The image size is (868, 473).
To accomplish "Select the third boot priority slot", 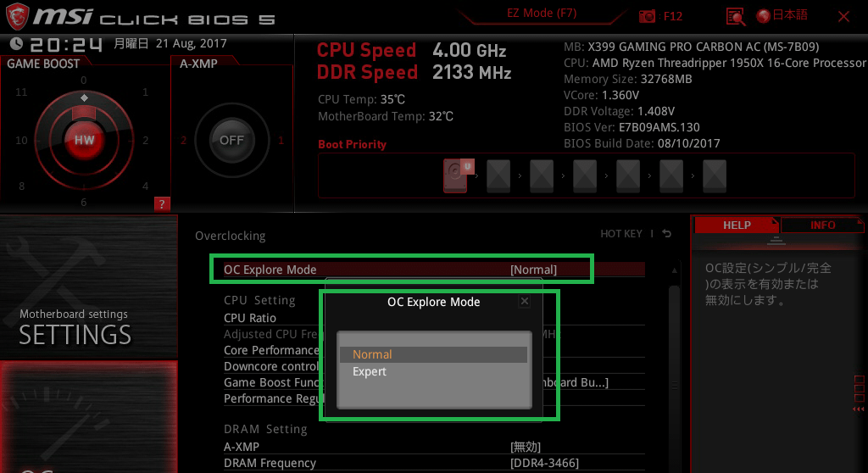I will click(x=542, y=176).
